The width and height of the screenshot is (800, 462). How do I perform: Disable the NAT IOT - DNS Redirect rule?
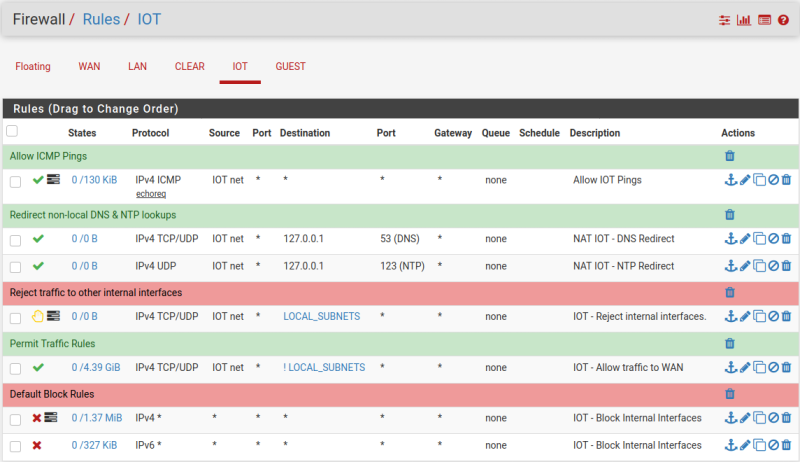point(773,239)
